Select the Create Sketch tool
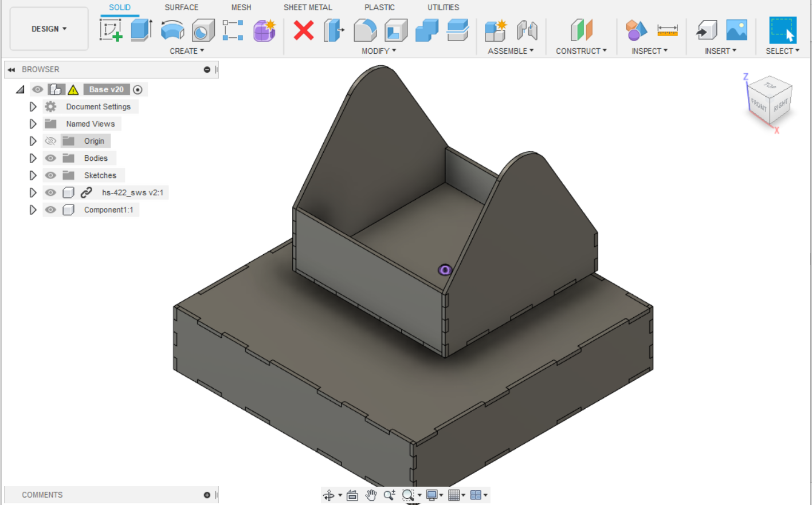812x505 pixels. point(111,30)
